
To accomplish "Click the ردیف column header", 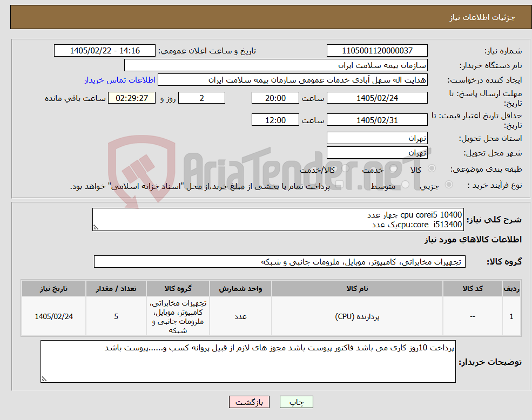I will point(511,288).
